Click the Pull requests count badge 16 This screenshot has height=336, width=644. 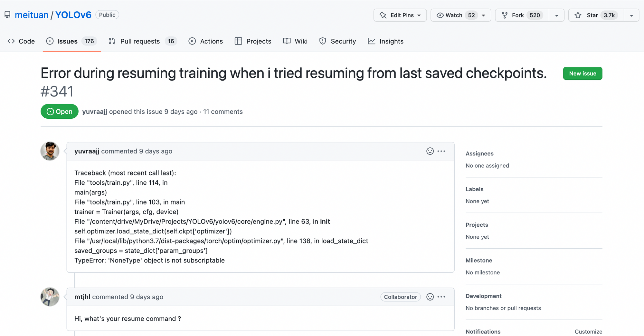(x=171, y=41)
